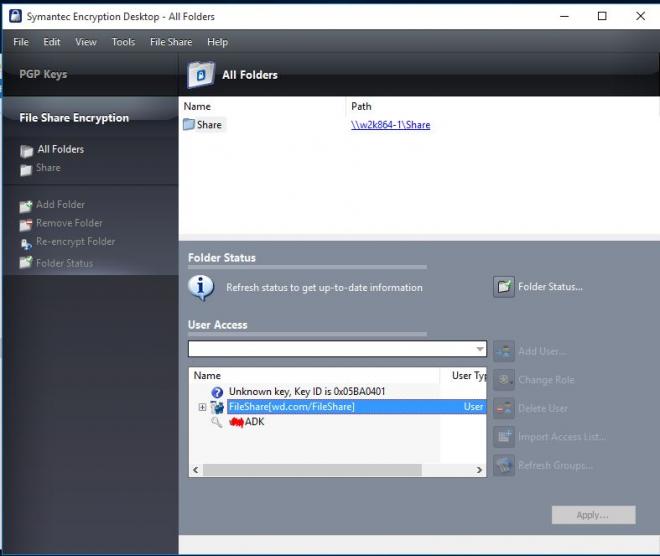The height and width of the screenshot is (556, 660).
Task: Select Unknown key, Key ID is 0x05BA0401
Action: [307, 391]
